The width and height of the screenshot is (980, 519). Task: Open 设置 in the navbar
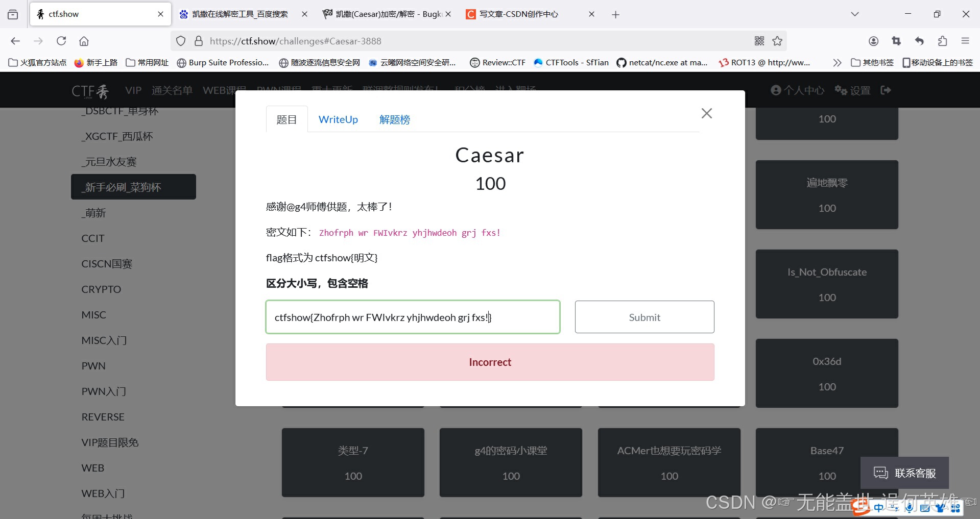[x=852, y=90]
